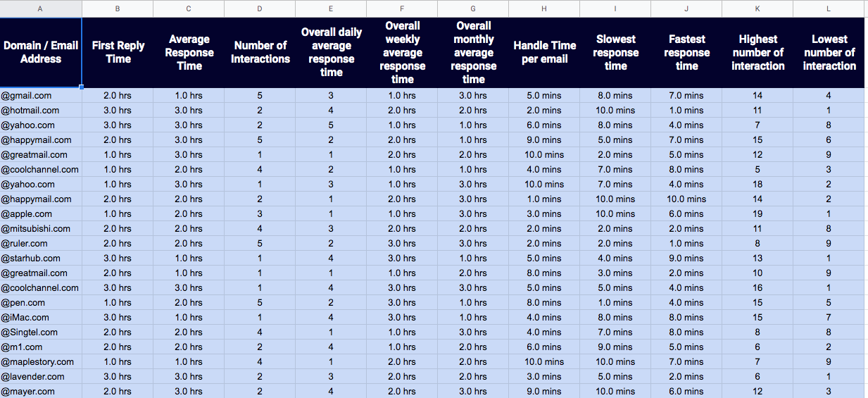868x398 pixels.
Task: Click the 'Handle Time per email' header
Action: (x=544, y=52)
